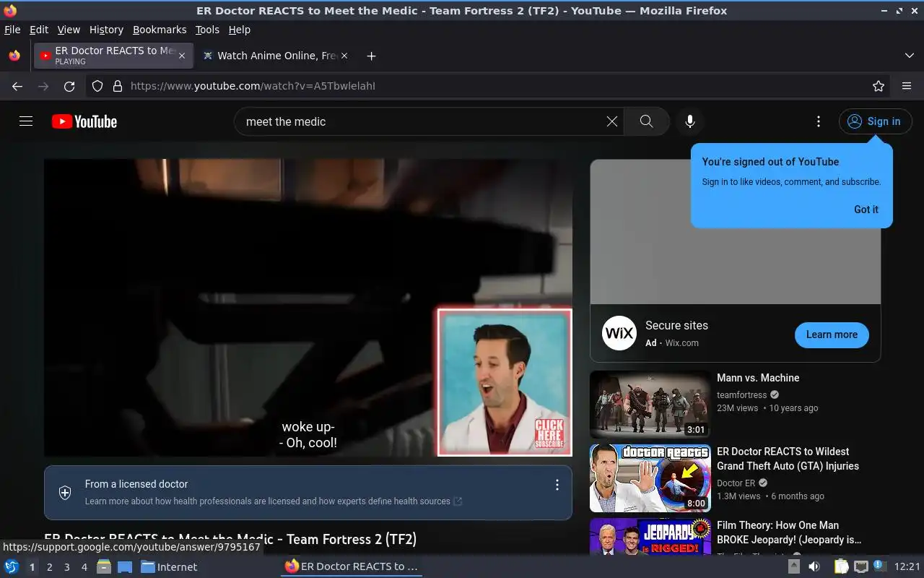924x578 pixels.
Task: Clear the search query with the X icon
Action: click(x=611, y=121)
